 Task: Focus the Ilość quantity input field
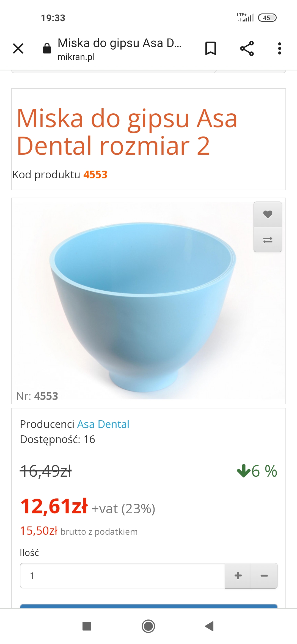(x=122, y=575)
